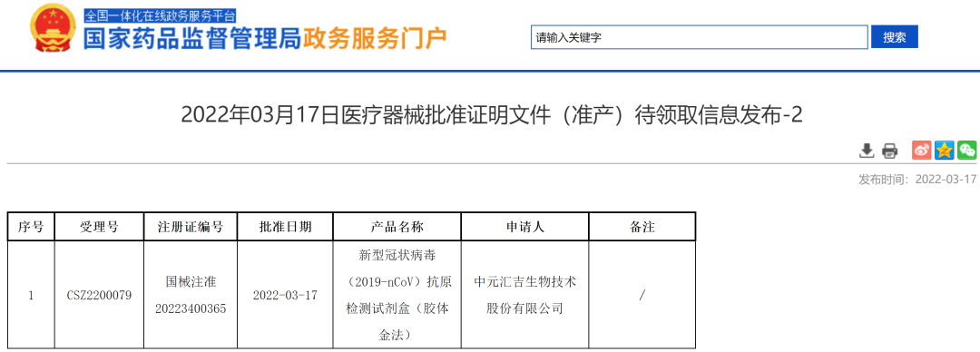Download the page via download icon

pyautogui.click(x=867, y=150)
